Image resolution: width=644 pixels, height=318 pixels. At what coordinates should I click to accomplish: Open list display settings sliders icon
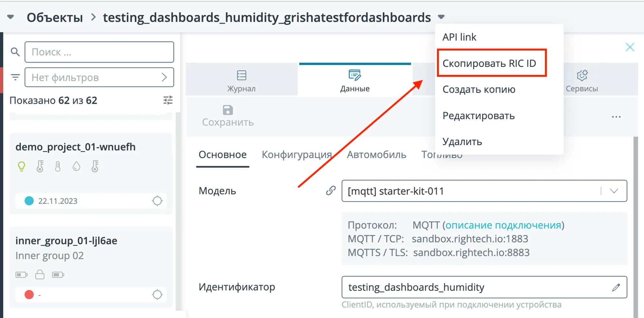click(168, 100)
